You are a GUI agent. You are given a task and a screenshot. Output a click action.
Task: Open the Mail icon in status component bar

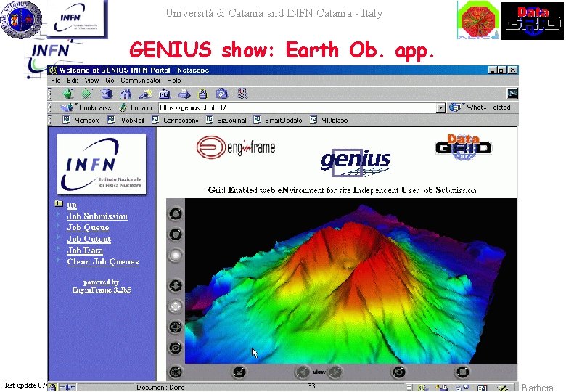coord(442,388)
